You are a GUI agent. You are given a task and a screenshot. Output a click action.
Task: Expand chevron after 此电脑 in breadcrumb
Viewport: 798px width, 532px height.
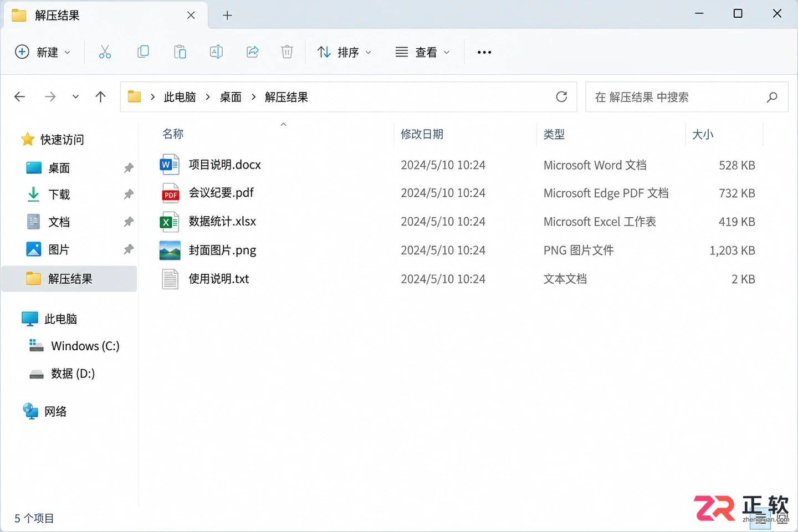tap(208, 97)
